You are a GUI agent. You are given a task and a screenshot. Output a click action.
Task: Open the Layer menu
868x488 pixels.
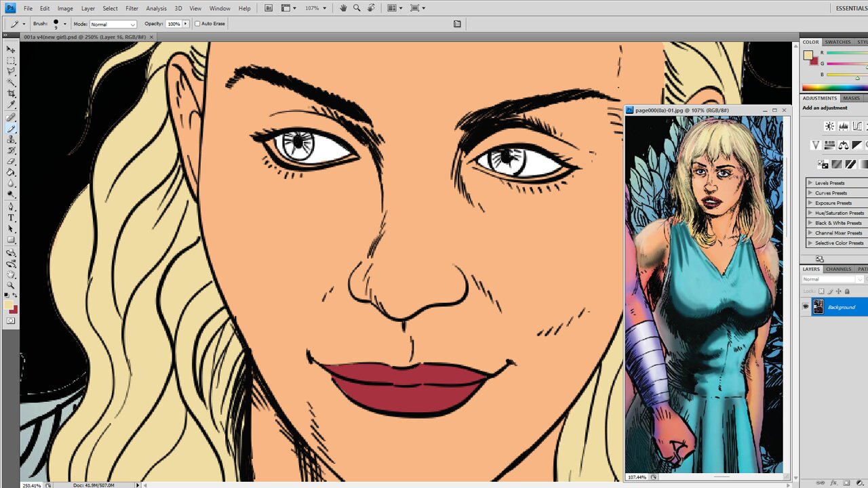pos(88,8)
